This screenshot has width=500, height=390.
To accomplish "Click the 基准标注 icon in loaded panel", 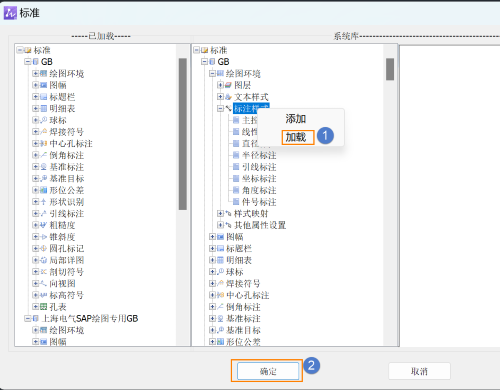I will point(44,167).
